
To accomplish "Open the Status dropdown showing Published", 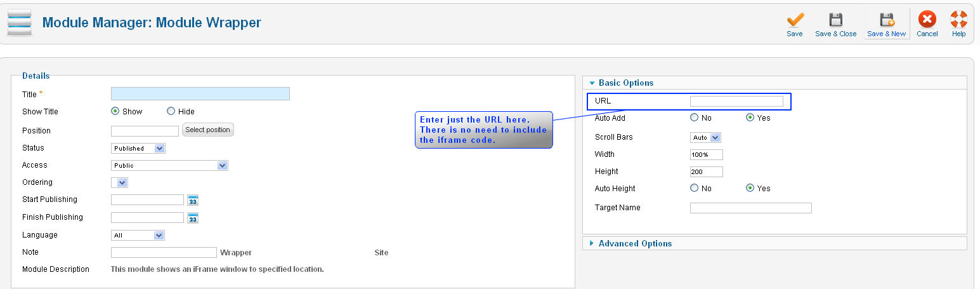I will pos(138,148).
